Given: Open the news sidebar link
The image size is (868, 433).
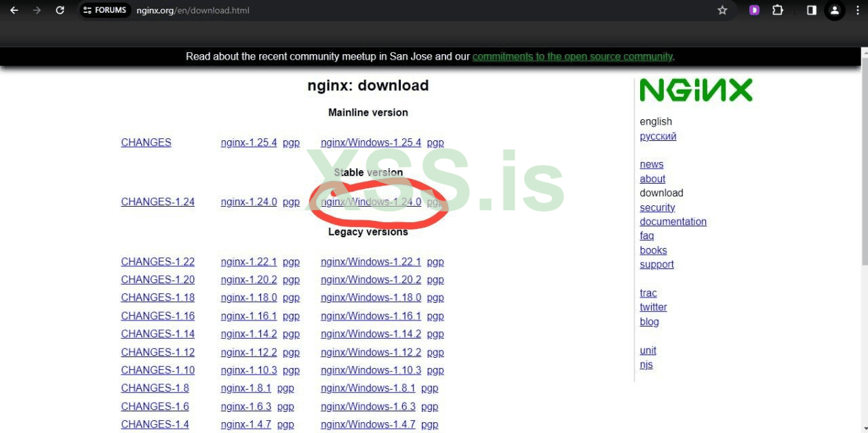Looking at the screenshot, I should pyautogui.click(x=652, y=164).
